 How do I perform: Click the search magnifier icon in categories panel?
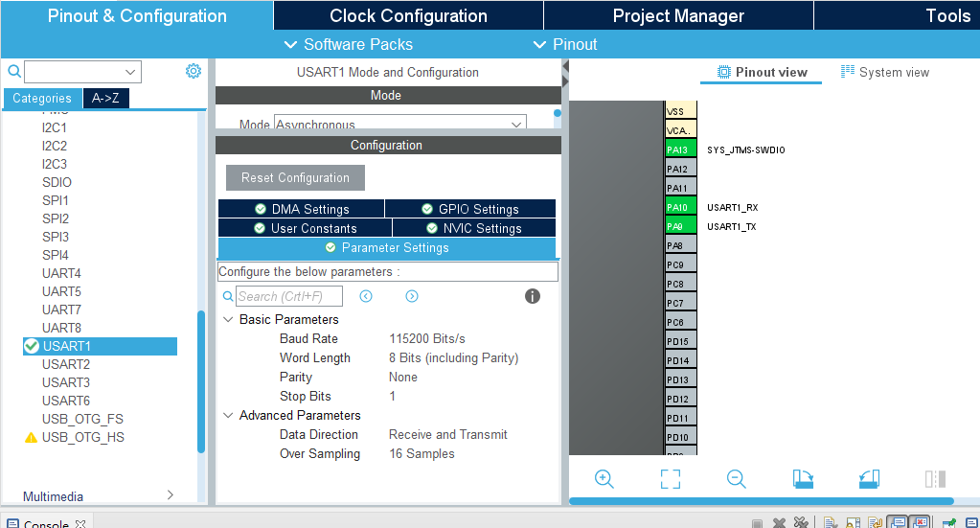(13, 71)
